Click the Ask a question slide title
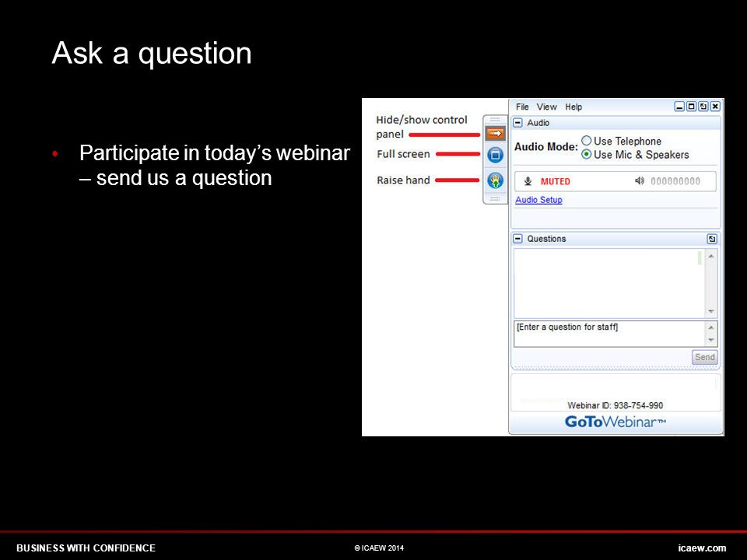 coord(152,54)
